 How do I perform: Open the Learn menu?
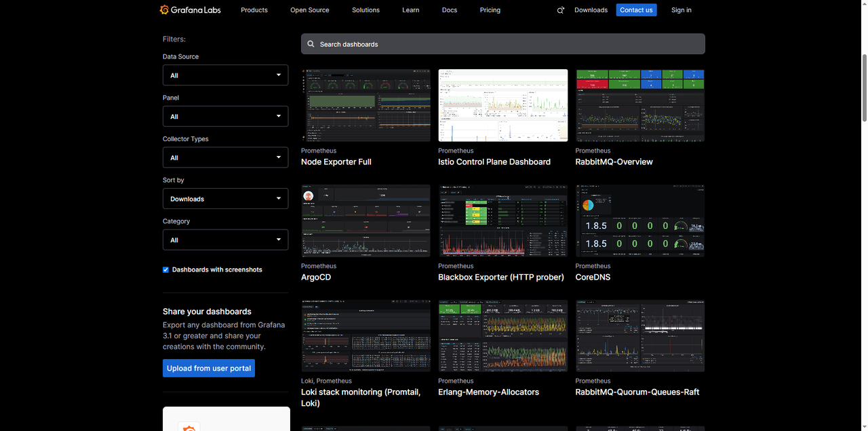point(411,10)
